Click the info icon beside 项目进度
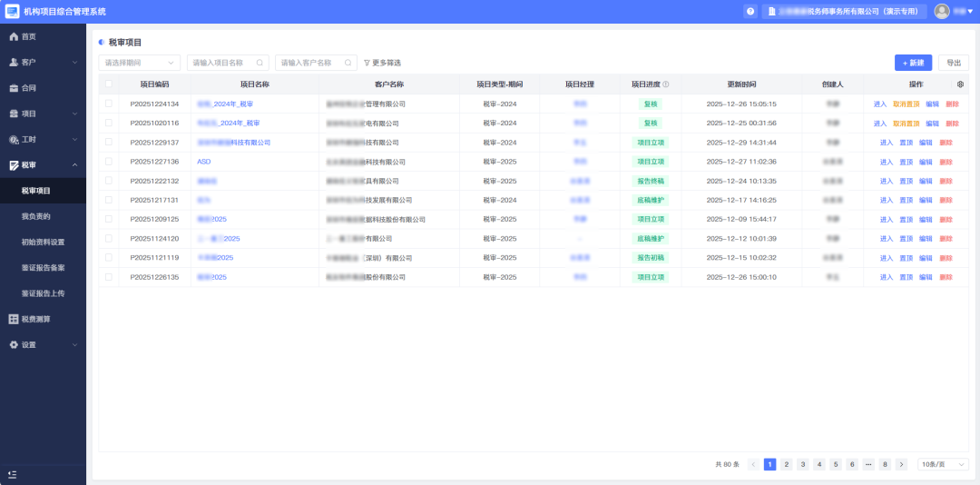 [666, 84]
